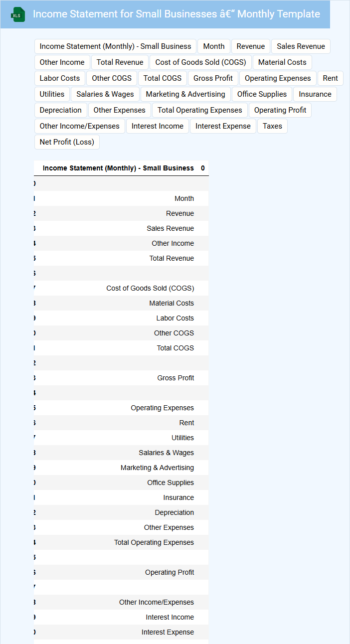Select the Material Costs table cell

tap(172, 303)
